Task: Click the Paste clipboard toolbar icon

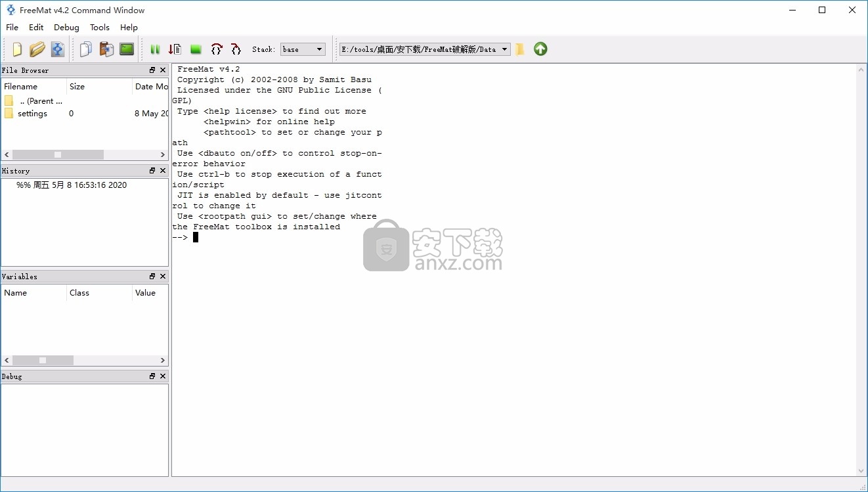Action: pyautogui.click(x=106, y=49)
